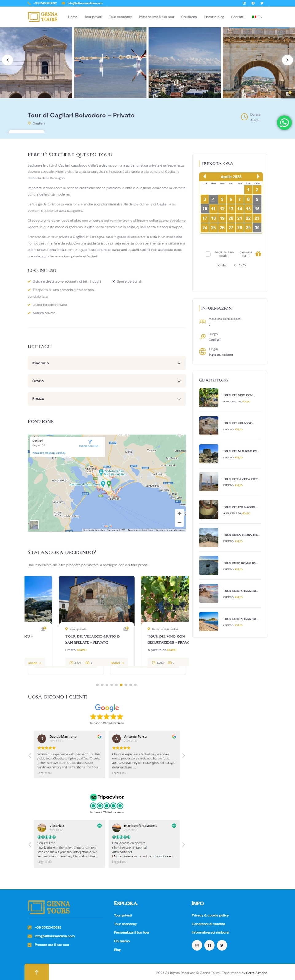Open the Contatti menu item
This screenshot has width=295, height=980.
click(x=238, y=17)
